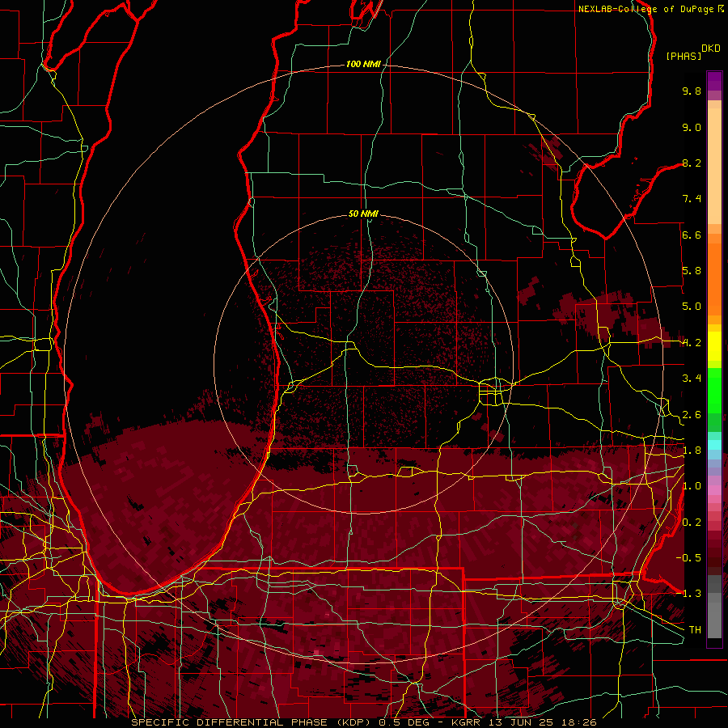
Task: Select the 9.8 legend value
Action: click(692, 91)
